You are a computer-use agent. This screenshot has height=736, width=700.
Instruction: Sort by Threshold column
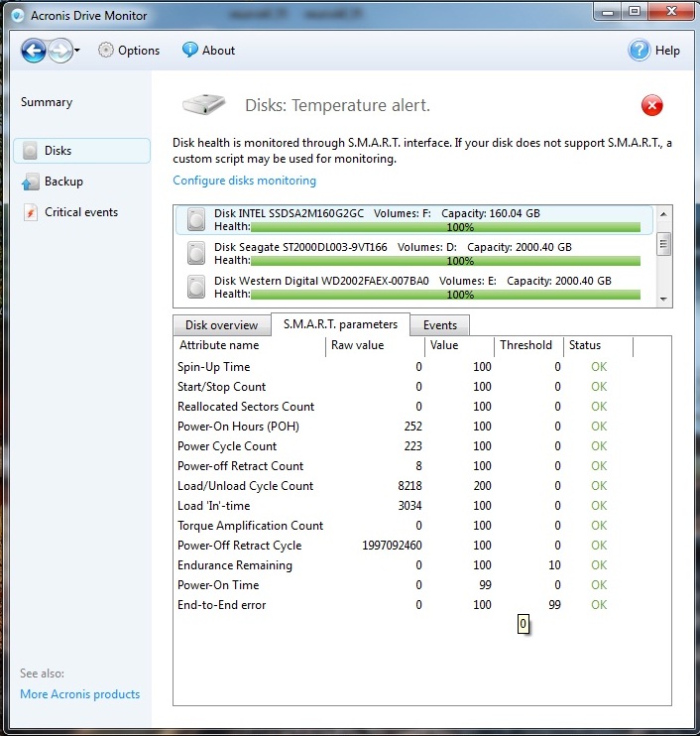(528, 345)
